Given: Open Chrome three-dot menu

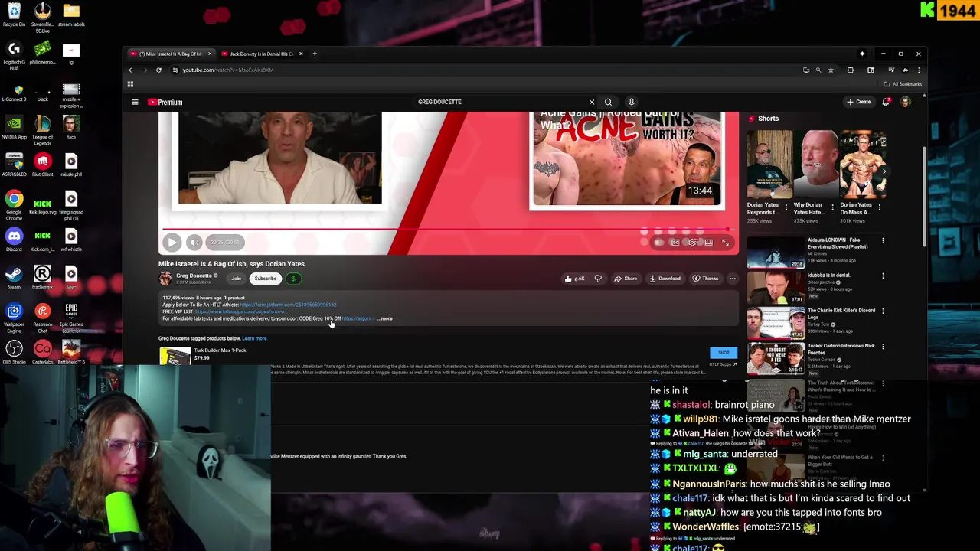Looking at the screenshot, I should point(919,70).
